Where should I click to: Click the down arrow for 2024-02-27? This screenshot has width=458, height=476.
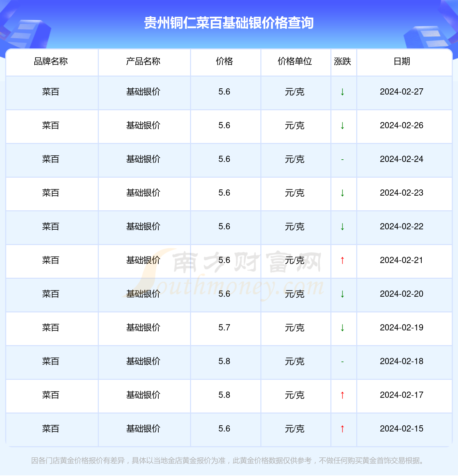[x=343, y=92]
